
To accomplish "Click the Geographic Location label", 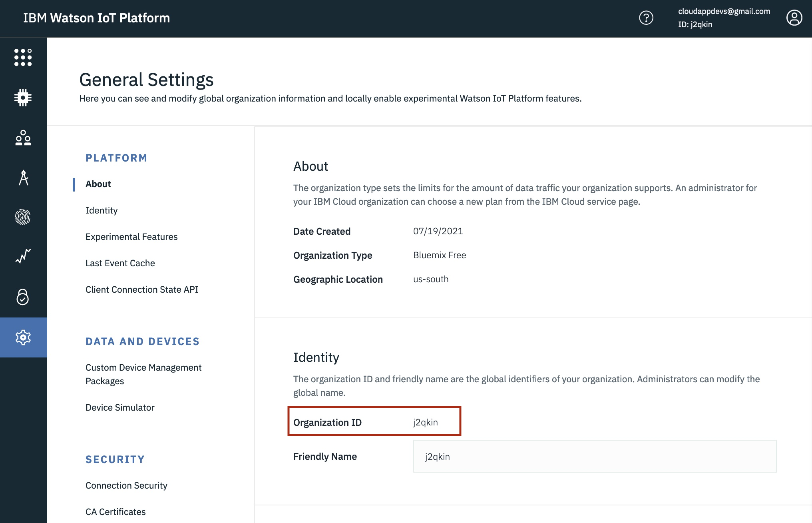I will (x=338, y=279).
